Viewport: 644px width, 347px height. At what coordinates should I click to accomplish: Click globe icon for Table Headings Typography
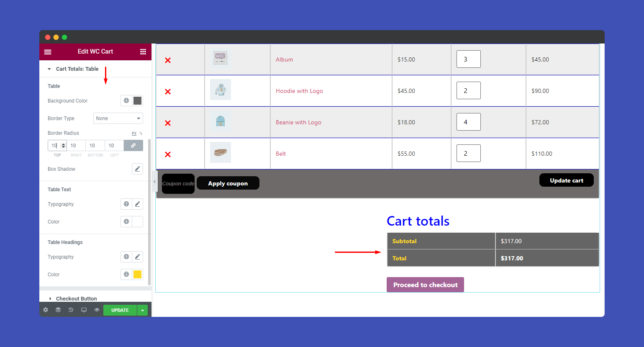126,257
